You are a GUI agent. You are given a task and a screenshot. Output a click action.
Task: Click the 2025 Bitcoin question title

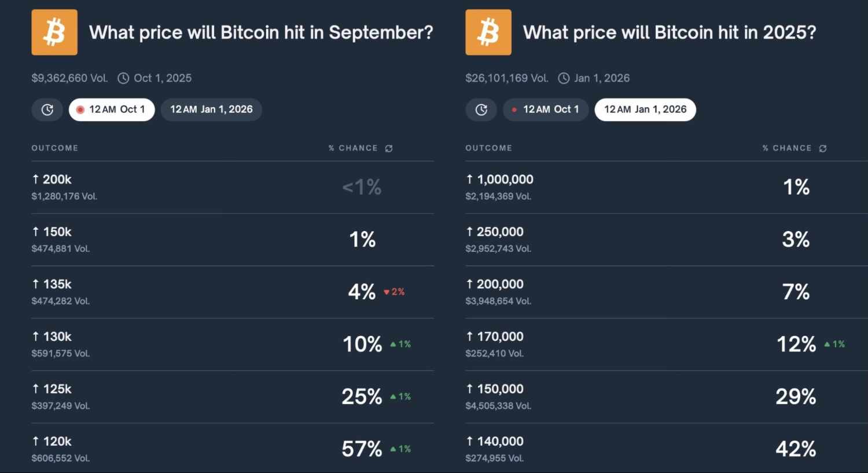[670, 32]
